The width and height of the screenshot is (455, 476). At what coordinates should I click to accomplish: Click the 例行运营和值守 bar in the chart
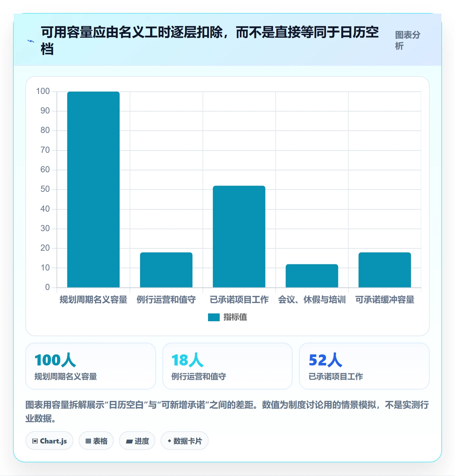click(x=166, y=270)
